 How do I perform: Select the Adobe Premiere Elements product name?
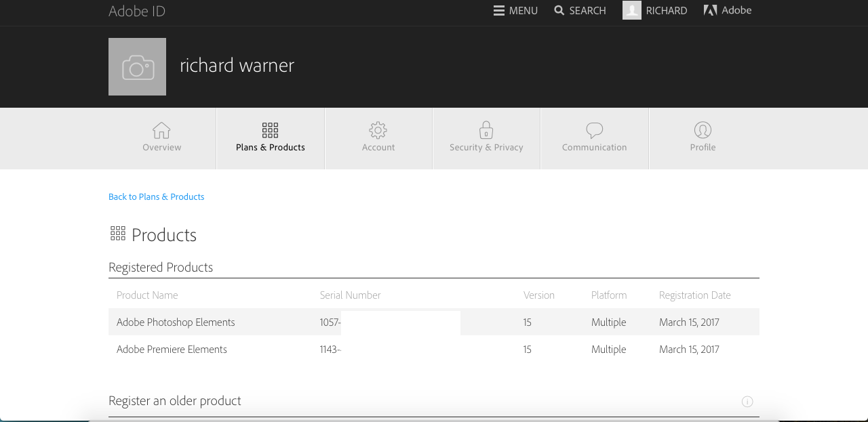(172, 350)
